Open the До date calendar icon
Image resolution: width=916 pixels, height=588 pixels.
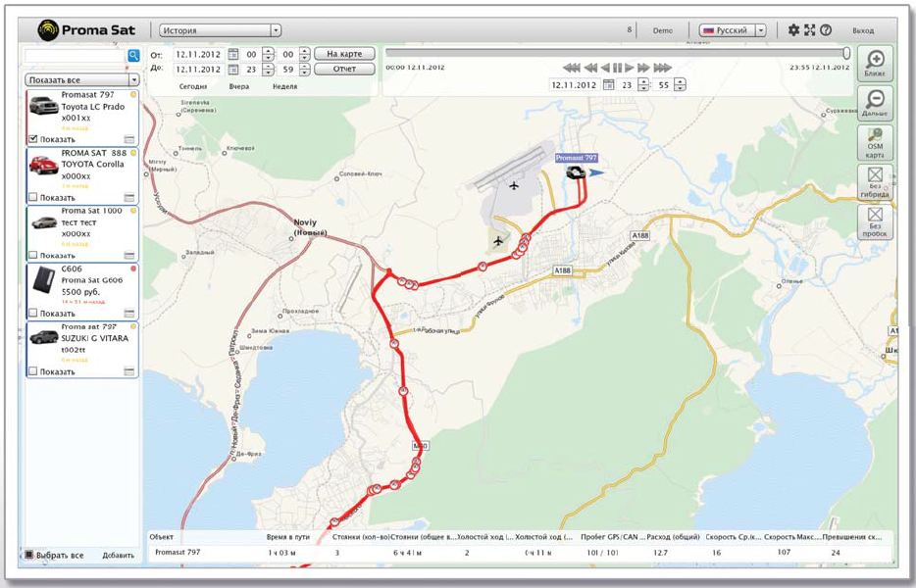(233, 69)
